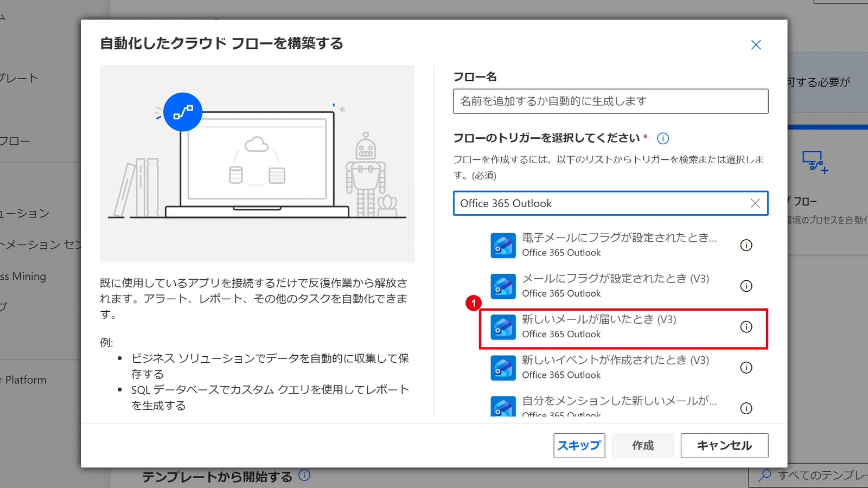The width and height of the screenshot is (868, 488).
Task: Open info for 自分をメンションした新しいメールが trigger
Action: pyautogui.click(x=746, y=408)
